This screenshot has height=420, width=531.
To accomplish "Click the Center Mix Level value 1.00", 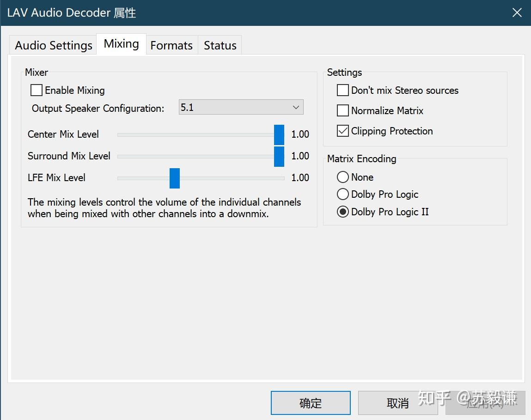I will click(300, 134).
